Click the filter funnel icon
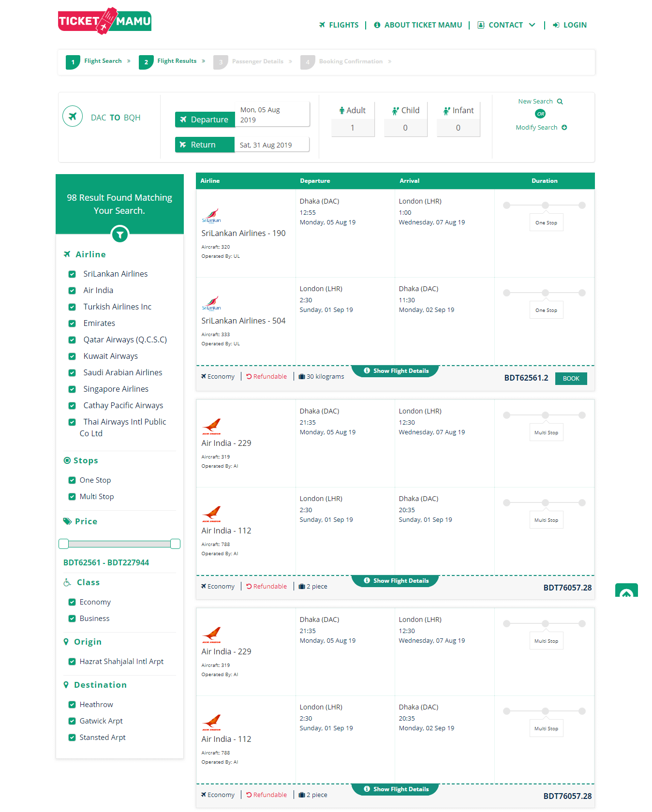Image resolution: width=652 pixels, height=812 pixels. pos(120,235)
